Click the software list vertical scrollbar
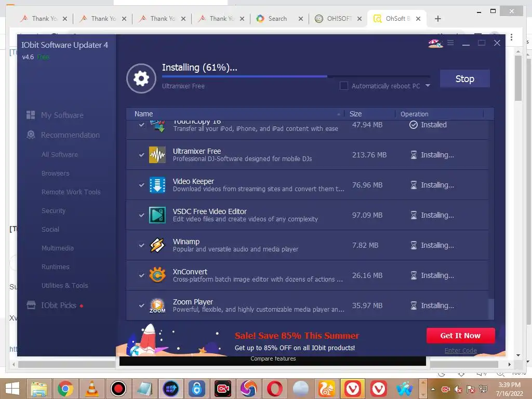 coord(491,309)
